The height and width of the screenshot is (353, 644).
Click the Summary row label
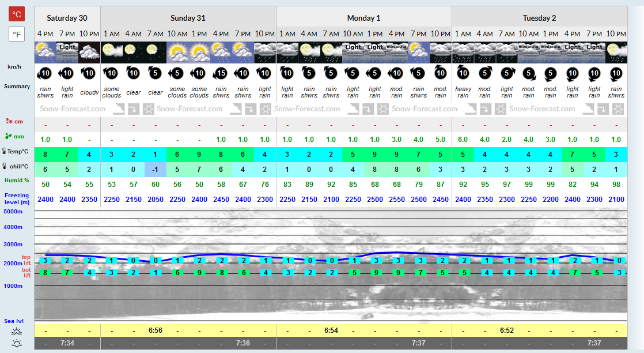17,87
